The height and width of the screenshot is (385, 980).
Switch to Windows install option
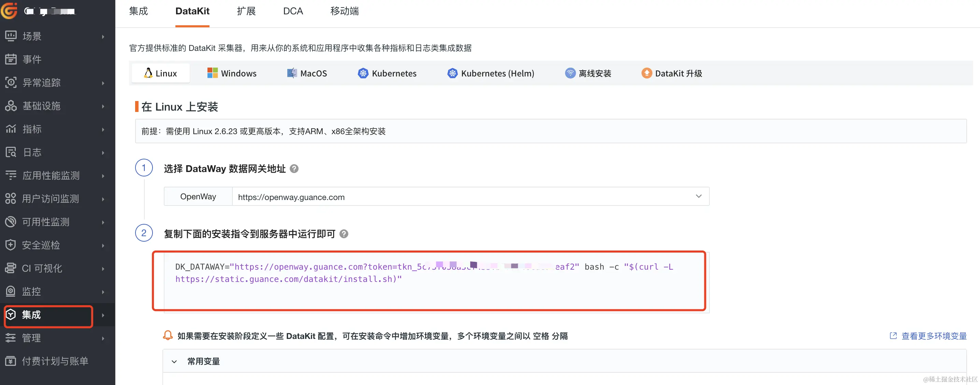pos(232,73)
